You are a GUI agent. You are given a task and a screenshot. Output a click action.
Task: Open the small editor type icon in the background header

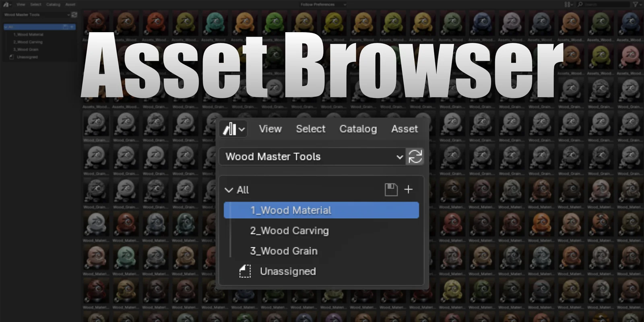7,4
